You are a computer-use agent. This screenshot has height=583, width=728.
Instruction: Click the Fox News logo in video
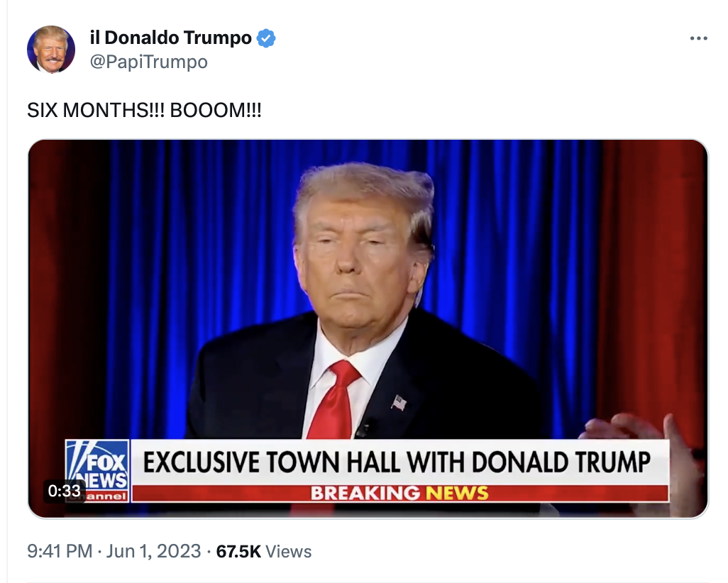coord(97,470)
